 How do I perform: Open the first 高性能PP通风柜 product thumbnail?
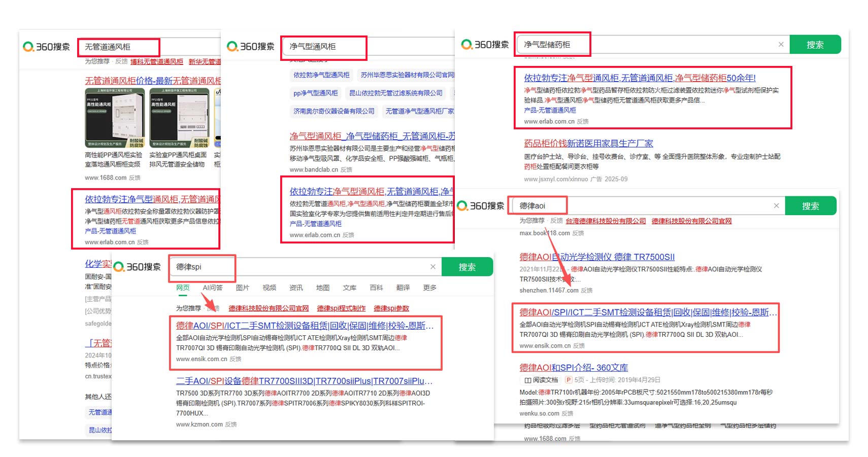pos(115,118)
